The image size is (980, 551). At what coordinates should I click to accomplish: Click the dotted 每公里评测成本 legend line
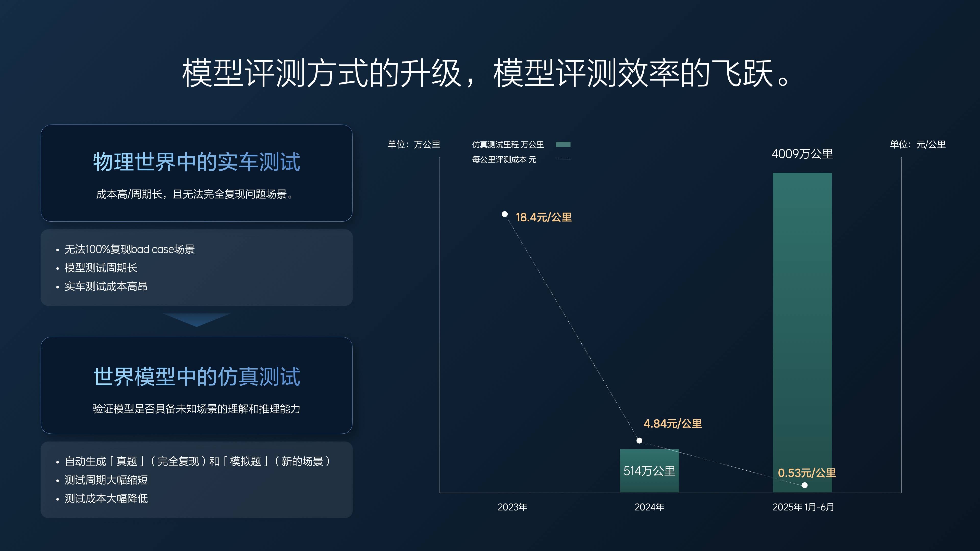tap(563, 159)
